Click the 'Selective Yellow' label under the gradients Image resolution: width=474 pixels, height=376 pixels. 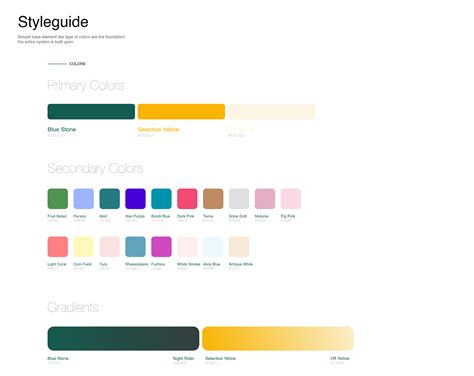[x=221, y=359]
